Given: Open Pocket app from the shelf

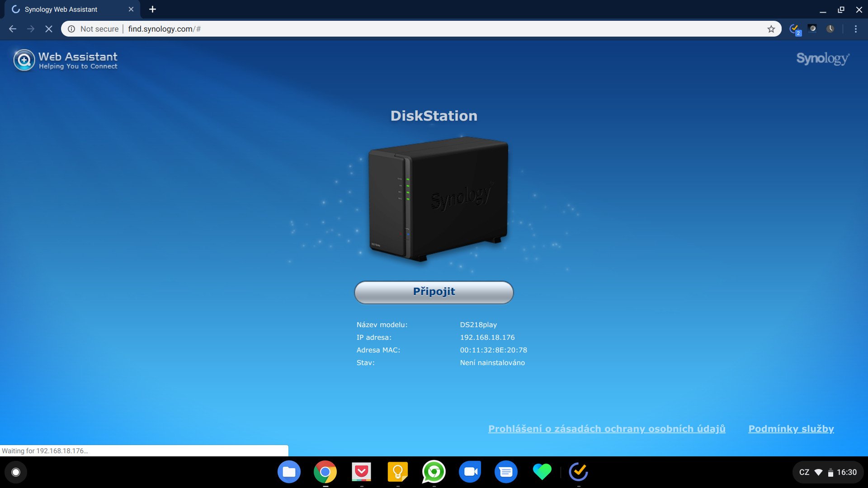Looking at the screenshot, I should (361, 472).
